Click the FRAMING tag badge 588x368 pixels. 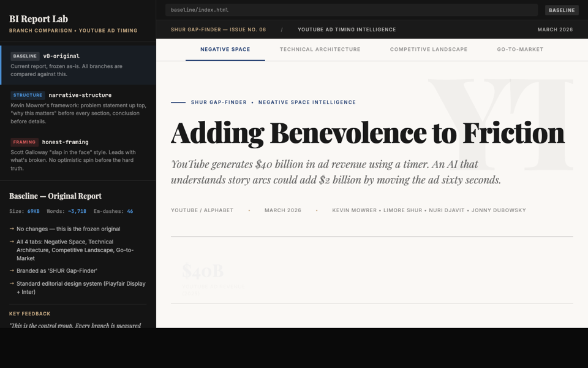pos(24,142)
